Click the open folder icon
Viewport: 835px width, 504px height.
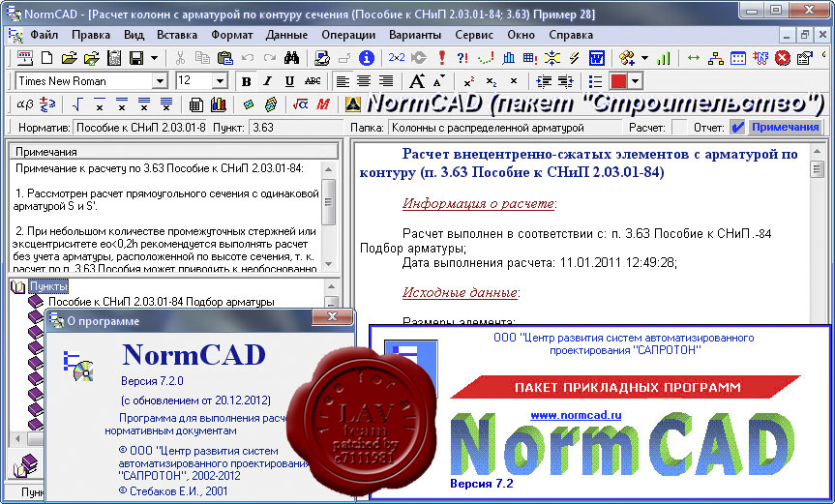pyautogui.click(x=70, y=57)
